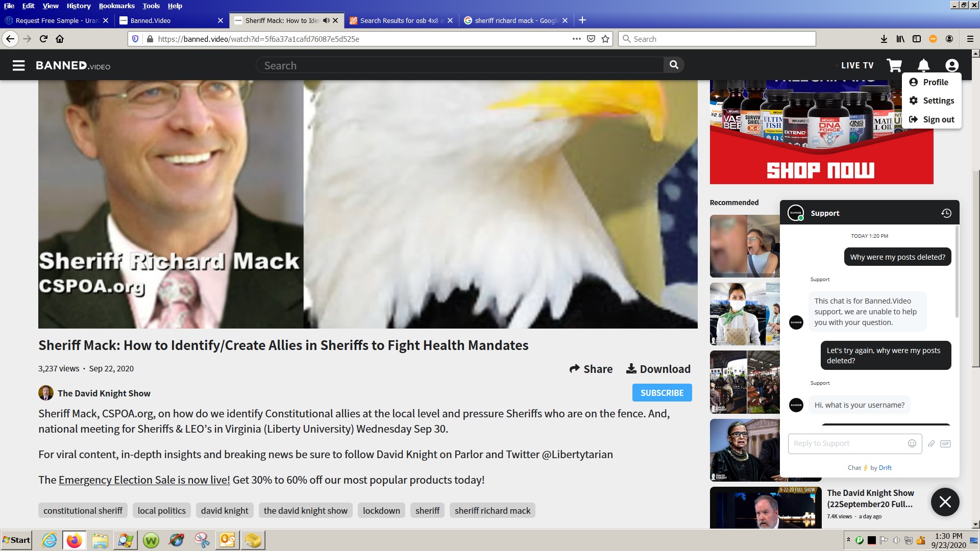Click the Share button
Viewport: 980px width, 551px height.
click(591, 369)
